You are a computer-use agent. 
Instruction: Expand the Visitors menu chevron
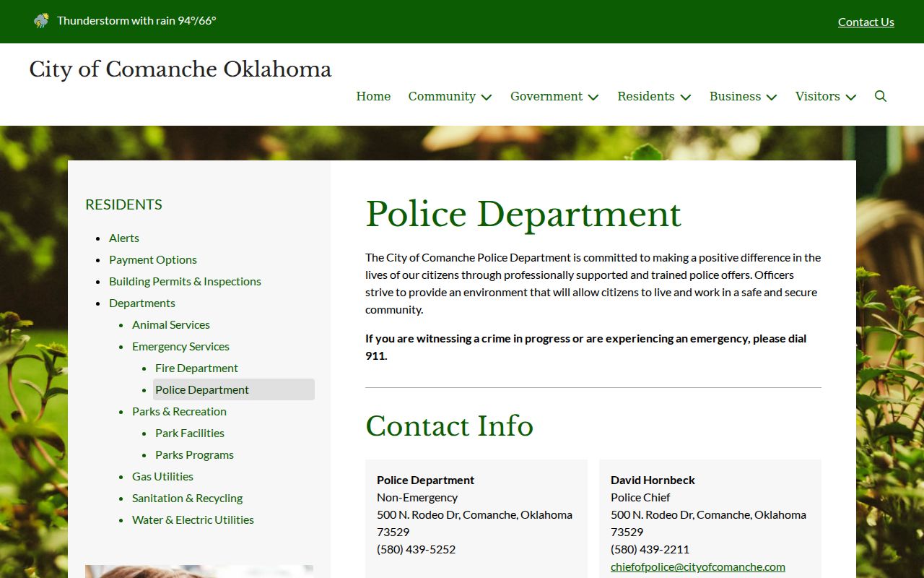(851, 97)
